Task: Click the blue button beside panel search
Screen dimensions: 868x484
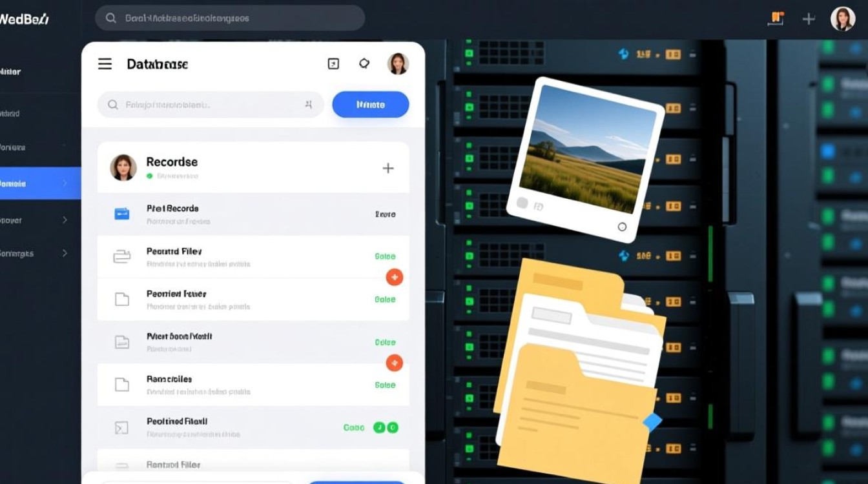Action: click(370, 105)
